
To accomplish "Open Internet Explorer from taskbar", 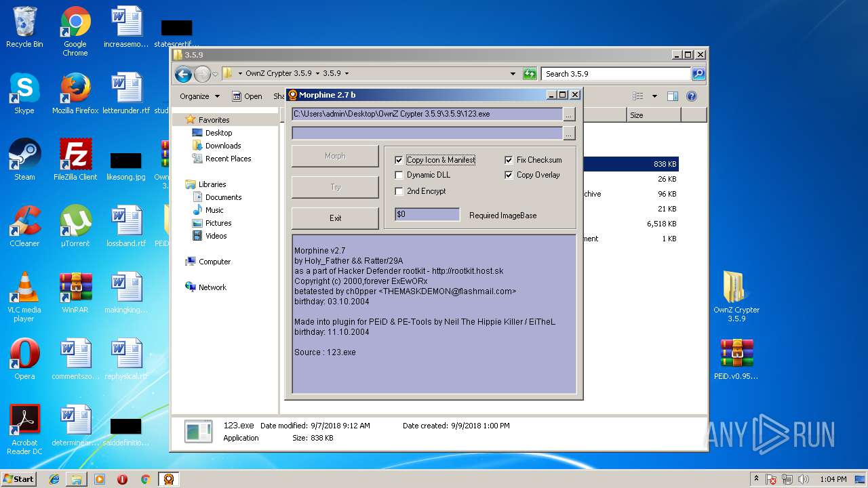I will click(x=54, y=479).
